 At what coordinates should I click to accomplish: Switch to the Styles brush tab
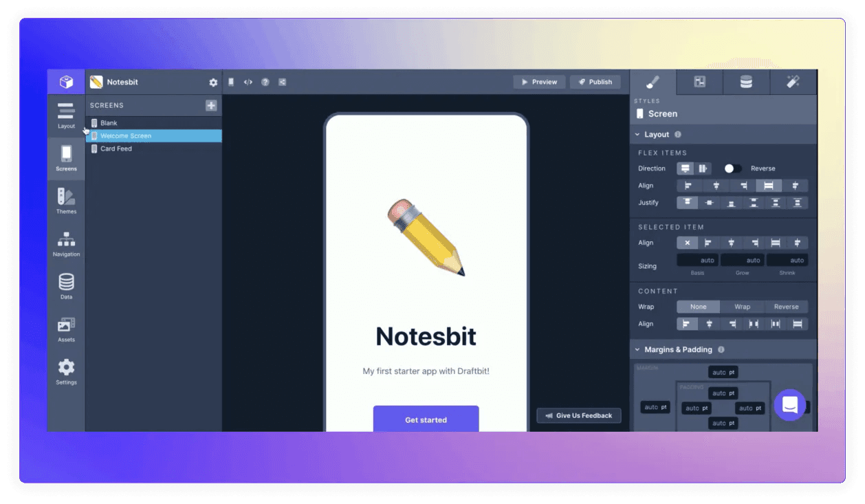653,82
